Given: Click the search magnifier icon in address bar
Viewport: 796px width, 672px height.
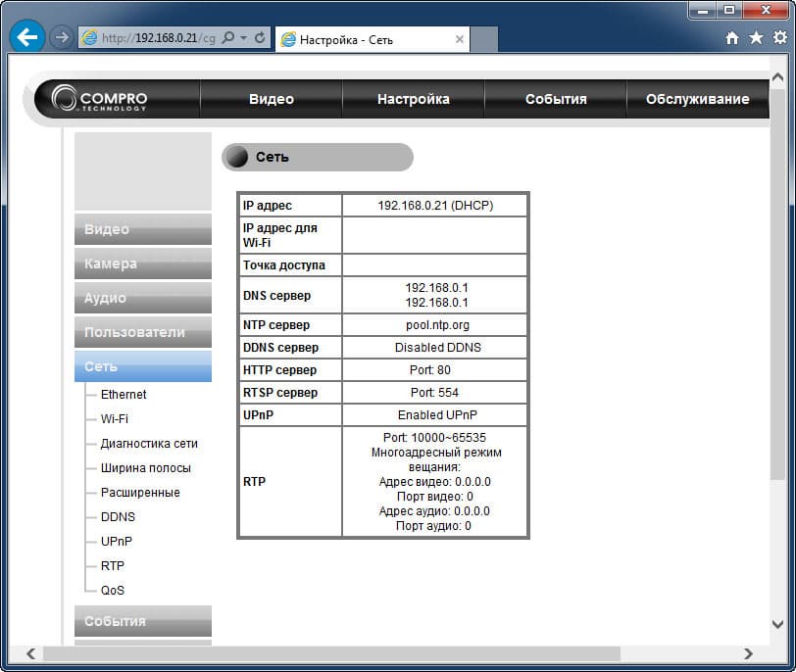Looking at the screenshot, I should pos(228,37).
